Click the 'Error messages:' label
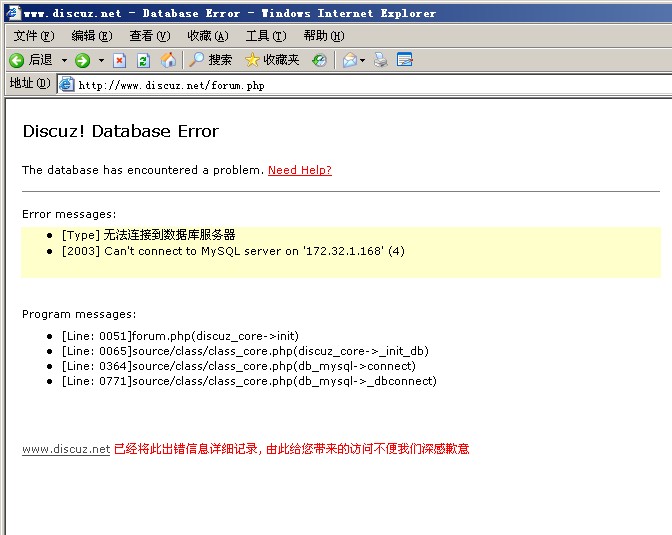 (x=69, y=214)
